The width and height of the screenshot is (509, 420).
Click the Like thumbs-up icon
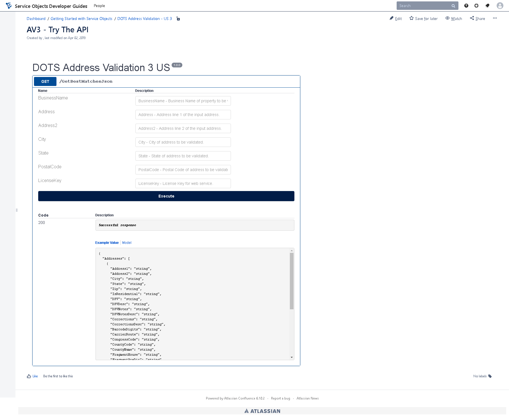[29, 376]
